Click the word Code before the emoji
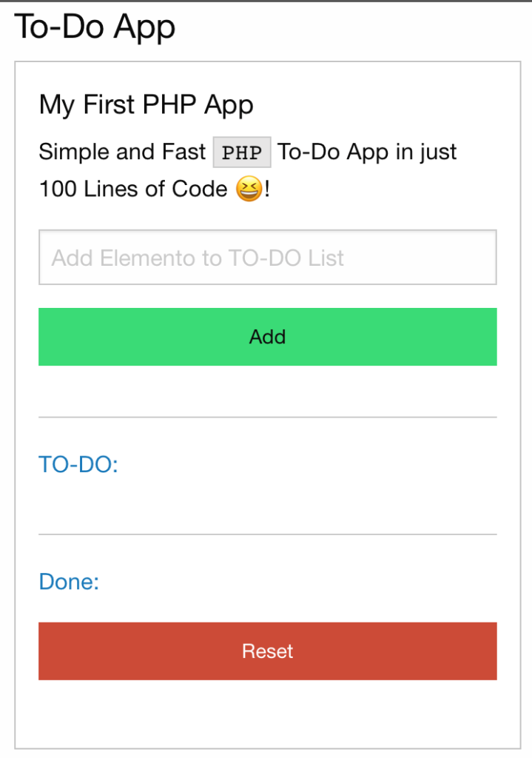The height and width of the screenshot is (758, 532). tap(200, 189)
